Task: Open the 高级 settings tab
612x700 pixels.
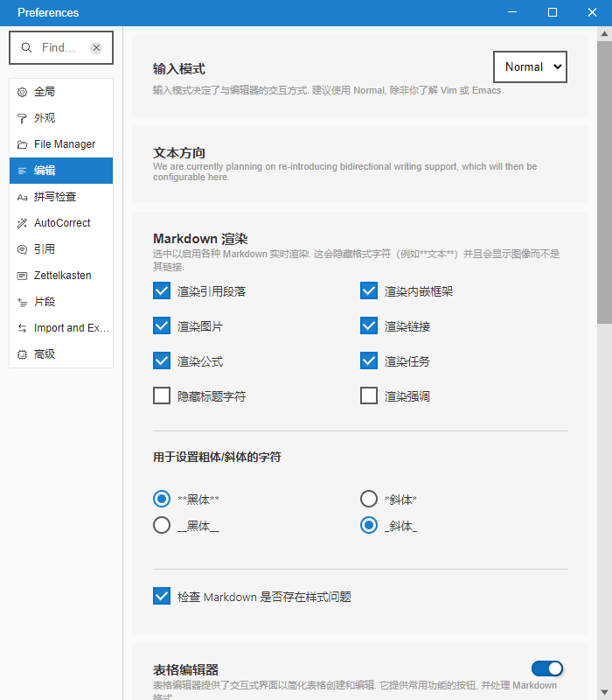Action: tap(61, 354)
